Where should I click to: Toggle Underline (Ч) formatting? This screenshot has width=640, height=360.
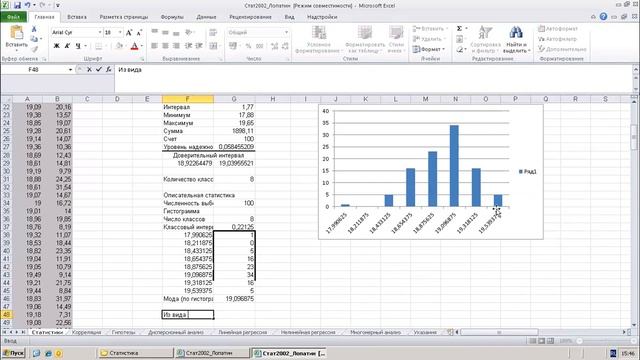coord(78,46)
